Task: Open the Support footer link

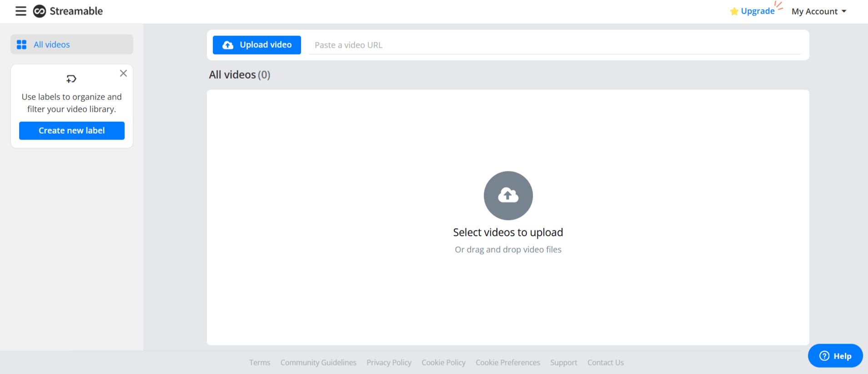Action: click(564, 363)
